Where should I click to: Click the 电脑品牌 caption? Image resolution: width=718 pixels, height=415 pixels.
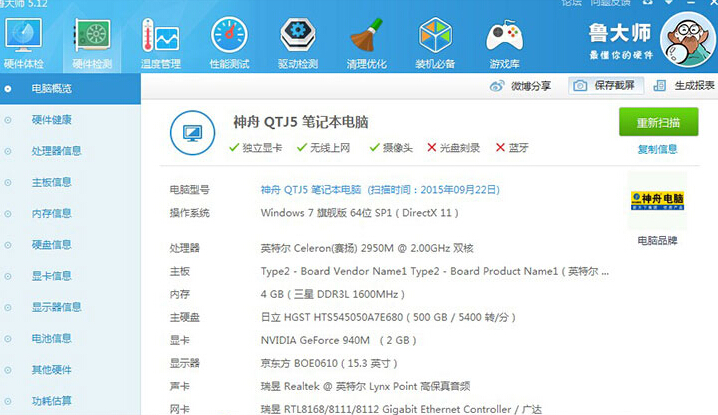click(x=658, y=240)
